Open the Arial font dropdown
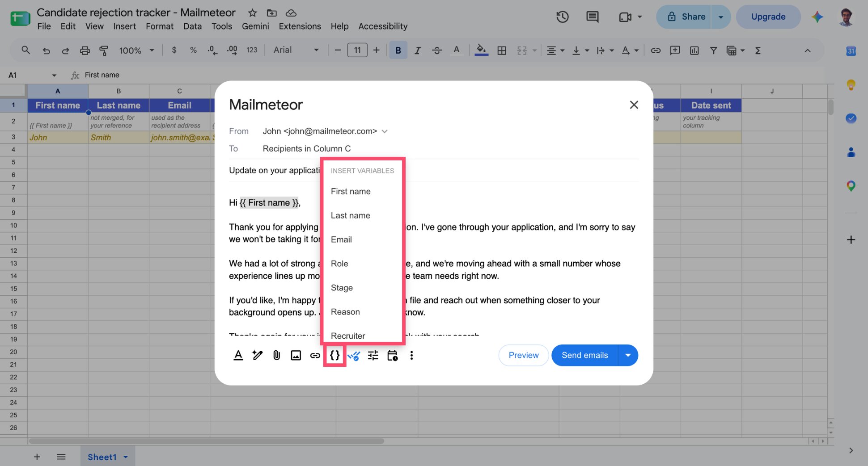868x466 pixels. coord(296,50)
